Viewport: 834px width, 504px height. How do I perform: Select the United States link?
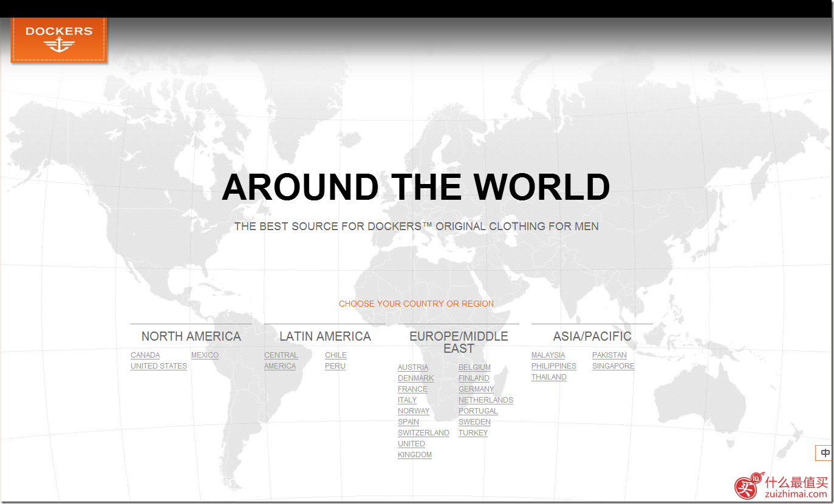coord(159,366)
